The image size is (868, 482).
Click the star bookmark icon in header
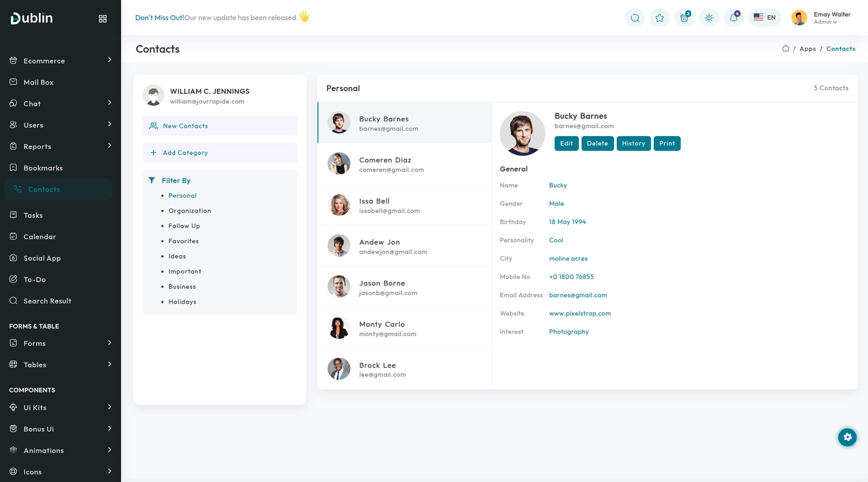659,18
